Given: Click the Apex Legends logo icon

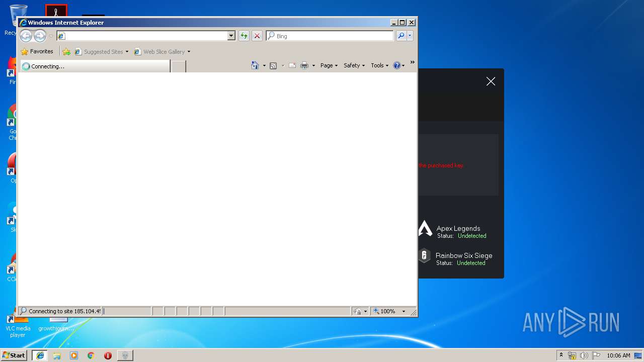Looking at the screenshot, I should point(425,229).
